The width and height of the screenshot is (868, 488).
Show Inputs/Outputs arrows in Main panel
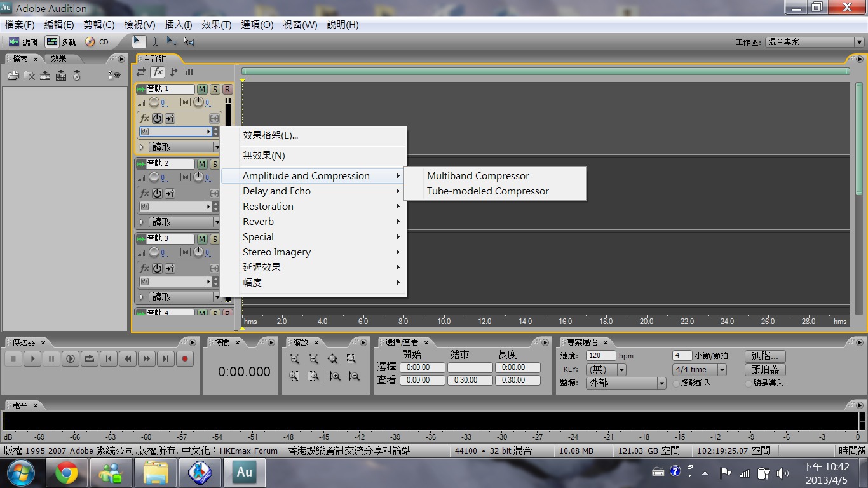pos(141,72)
